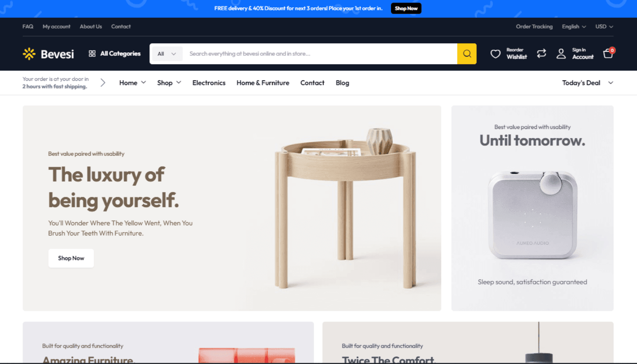The image size is (637, 364).
Task: Click Shop Now on furniture hero banner
Action: (x=71, y=258)
